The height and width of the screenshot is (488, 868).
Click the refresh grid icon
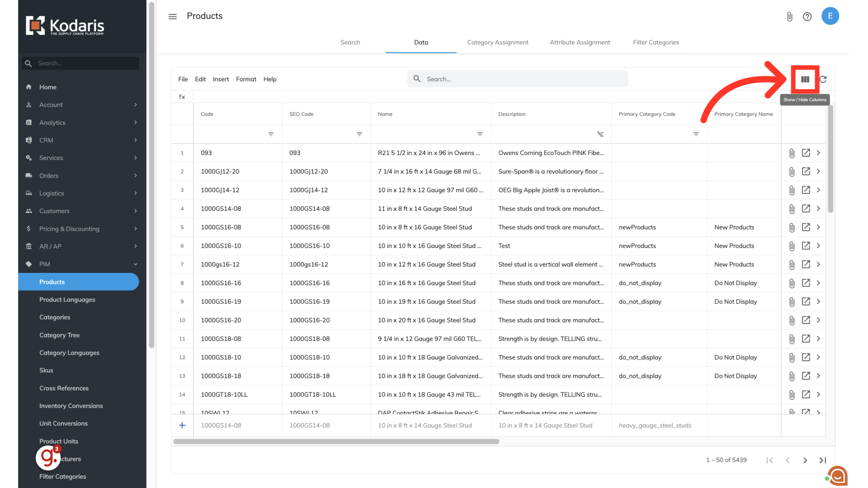823,80
